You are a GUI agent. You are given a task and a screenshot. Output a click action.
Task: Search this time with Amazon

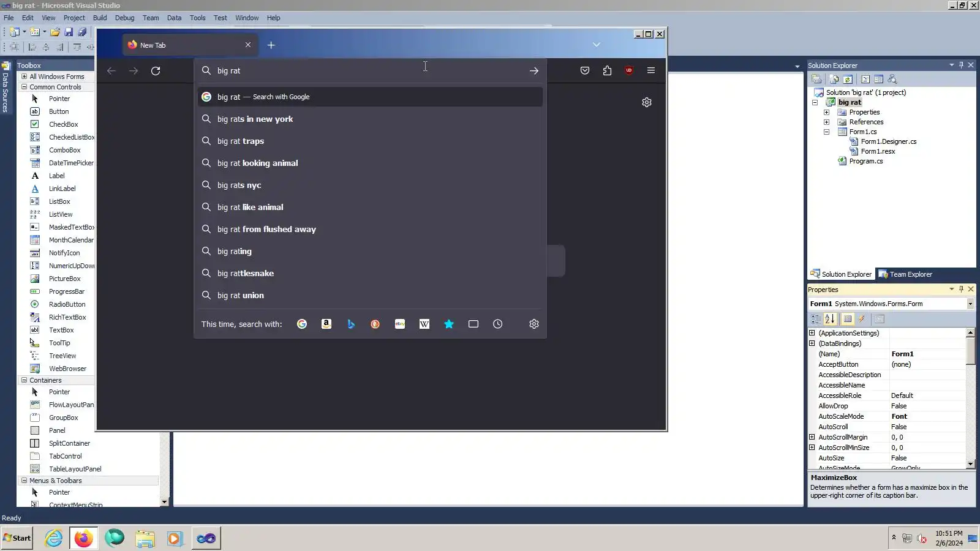click(x=326, y=324)
